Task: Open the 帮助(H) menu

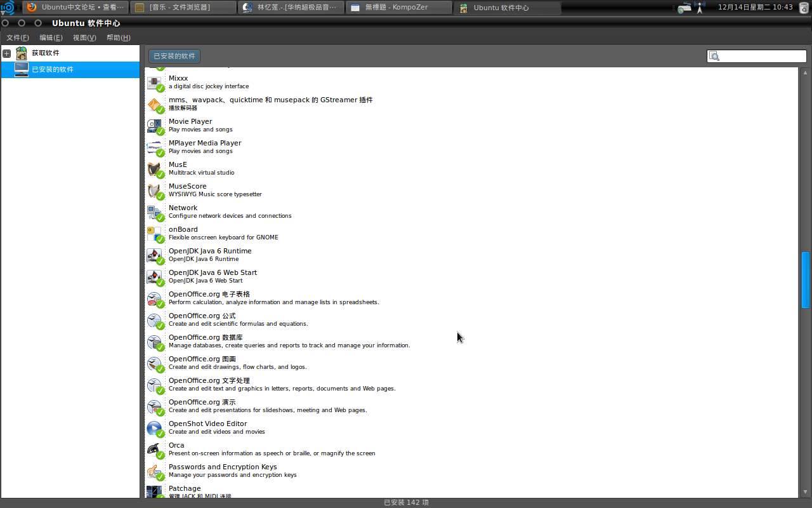Action: coord(118,37)
